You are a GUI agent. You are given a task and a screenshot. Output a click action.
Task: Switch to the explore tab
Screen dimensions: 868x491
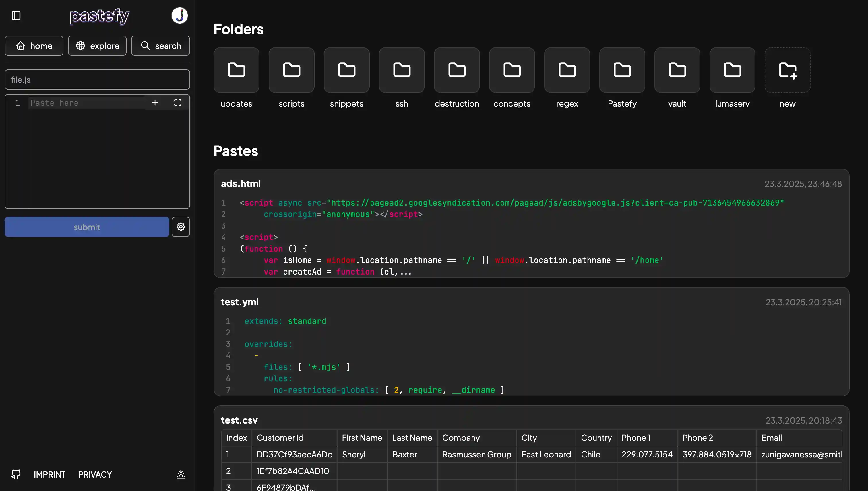point(97,46)
